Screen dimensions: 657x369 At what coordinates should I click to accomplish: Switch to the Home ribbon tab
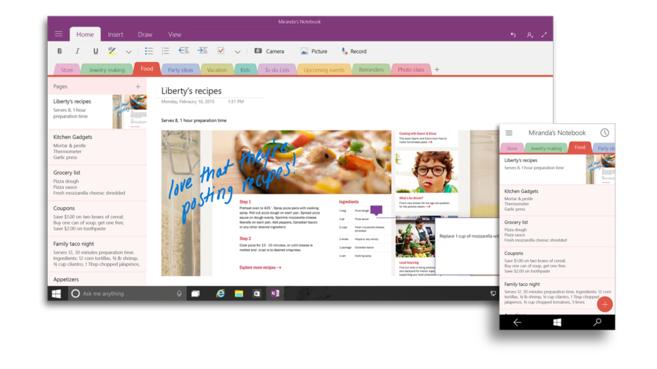(85, 34)
